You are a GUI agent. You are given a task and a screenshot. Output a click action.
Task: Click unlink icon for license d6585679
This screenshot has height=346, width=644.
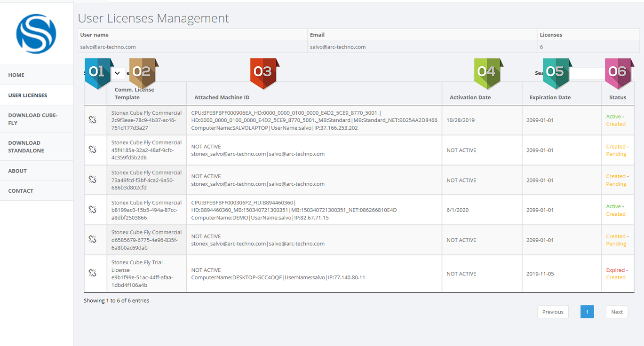[93, 239]
